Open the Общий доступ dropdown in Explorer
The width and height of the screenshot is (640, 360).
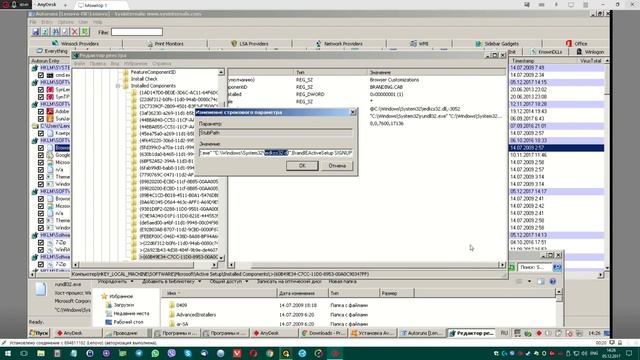228,282
